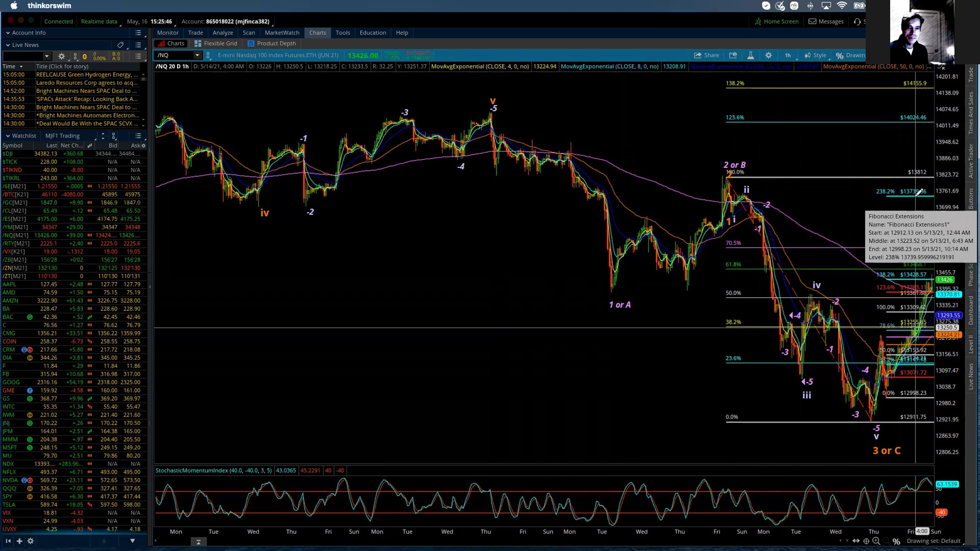The width and height of the screenshot is (980, 551).
Task: Click the Share chart icon
Action: [x=706, y=55]
